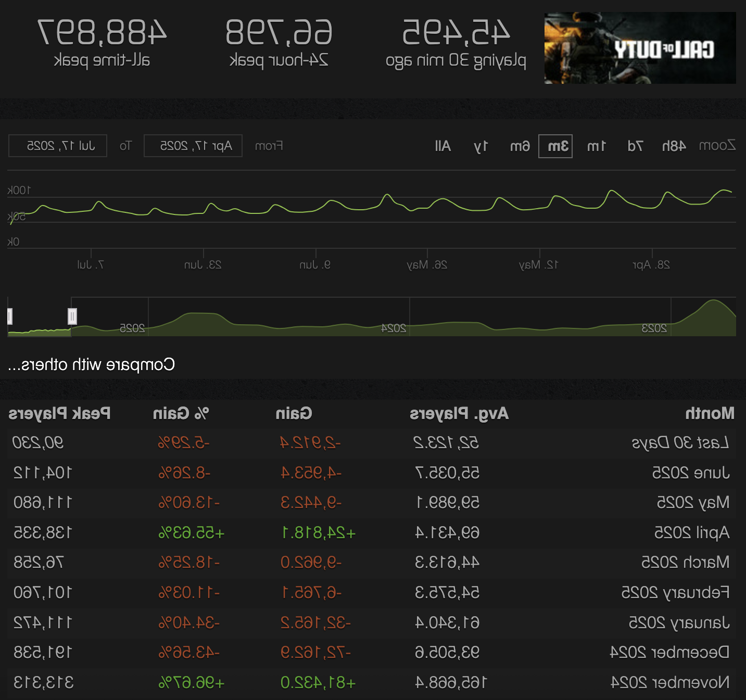Click the 26. May axis label
This screenshot has width=746, height=700.
427,265
